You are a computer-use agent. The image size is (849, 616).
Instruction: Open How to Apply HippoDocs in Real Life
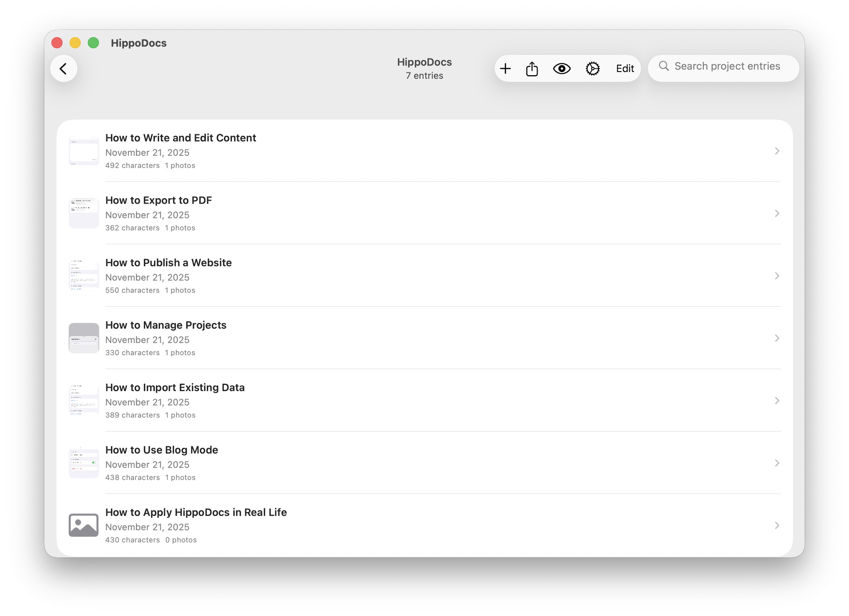pyautogui.click(x=196, y=512)
